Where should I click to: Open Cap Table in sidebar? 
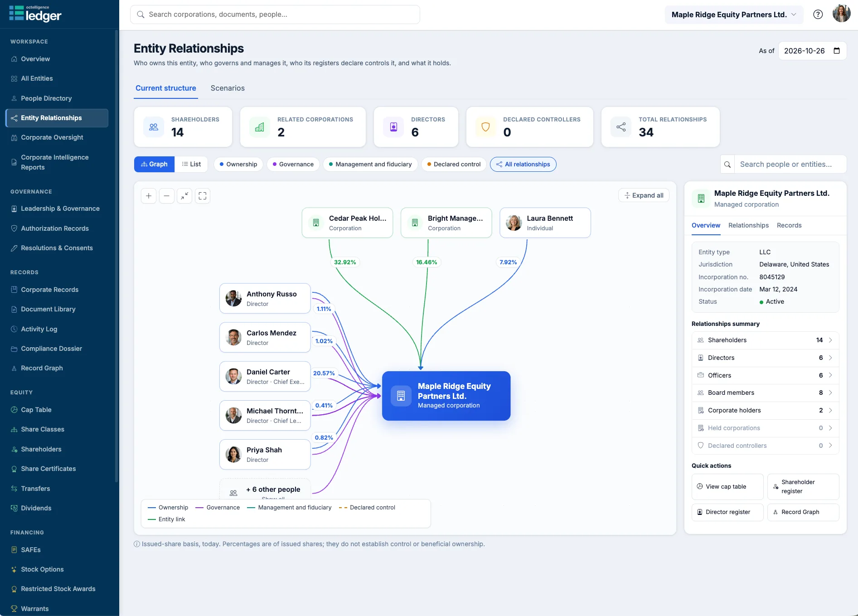click(57, 410)
